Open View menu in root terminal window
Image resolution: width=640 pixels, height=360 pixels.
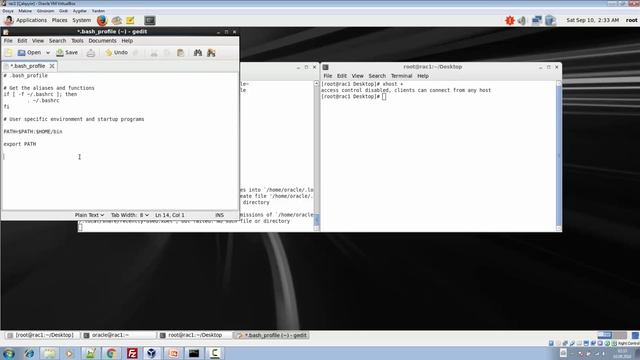point(357,76)
